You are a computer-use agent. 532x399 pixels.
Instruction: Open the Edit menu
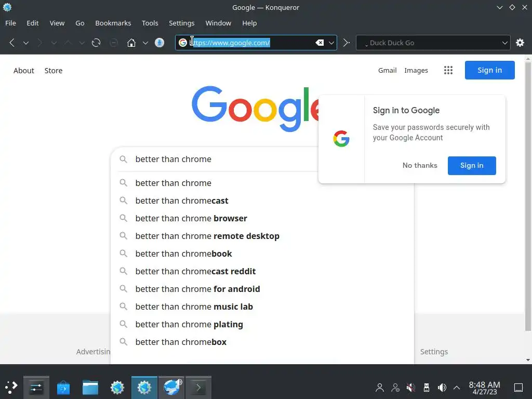click(33, 23)
